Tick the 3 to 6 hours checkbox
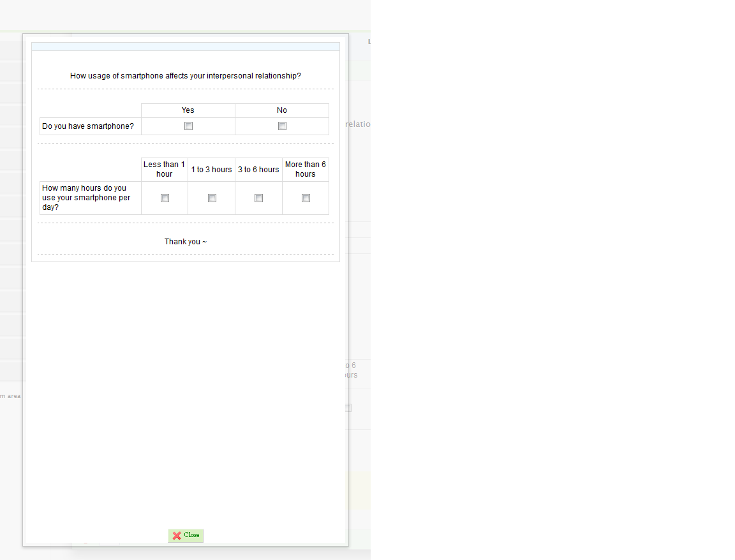Screen dimensions: 735x560 (x=258, y=198)
